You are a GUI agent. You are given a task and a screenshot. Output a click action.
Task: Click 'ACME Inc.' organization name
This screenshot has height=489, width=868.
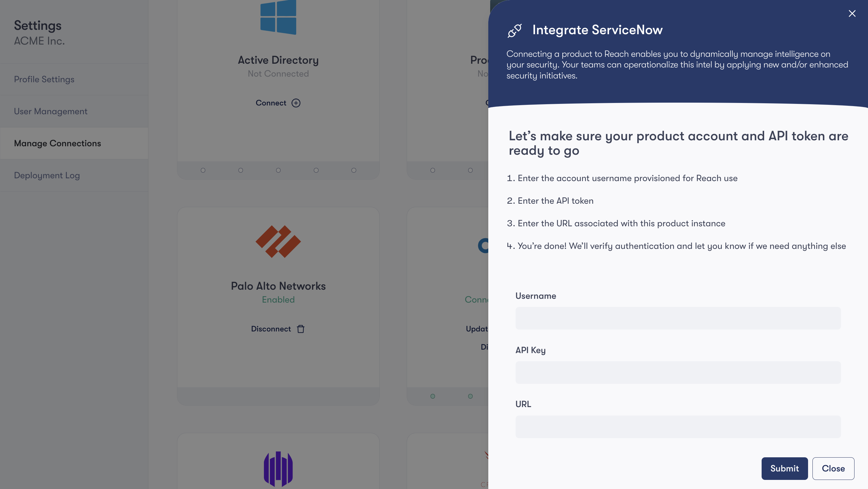coord(39,41)
